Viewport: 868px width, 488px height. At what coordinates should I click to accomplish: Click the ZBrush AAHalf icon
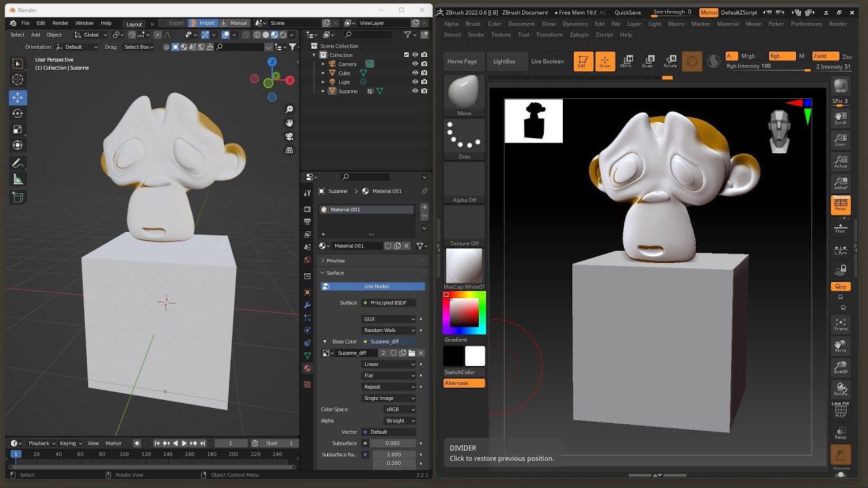pyautogui.click(x=841, y=183)
